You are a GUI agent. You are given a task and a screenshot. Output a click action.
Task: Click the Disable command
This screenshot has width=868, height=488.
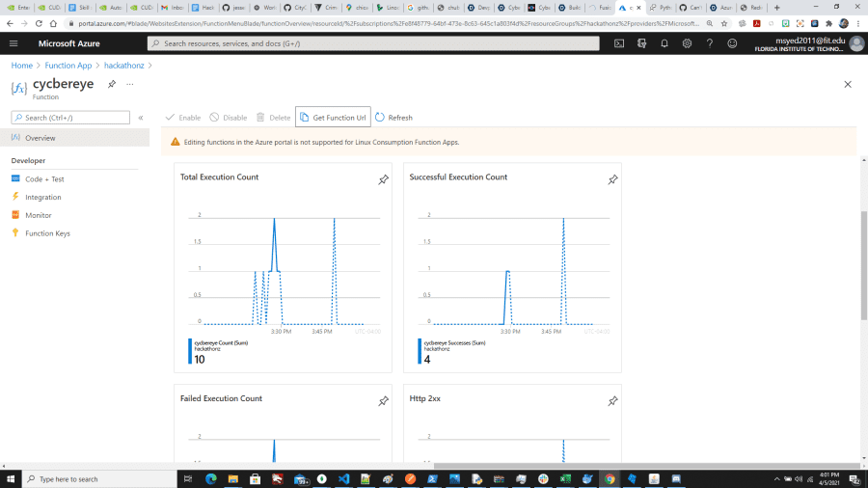[x=228, y=118]
